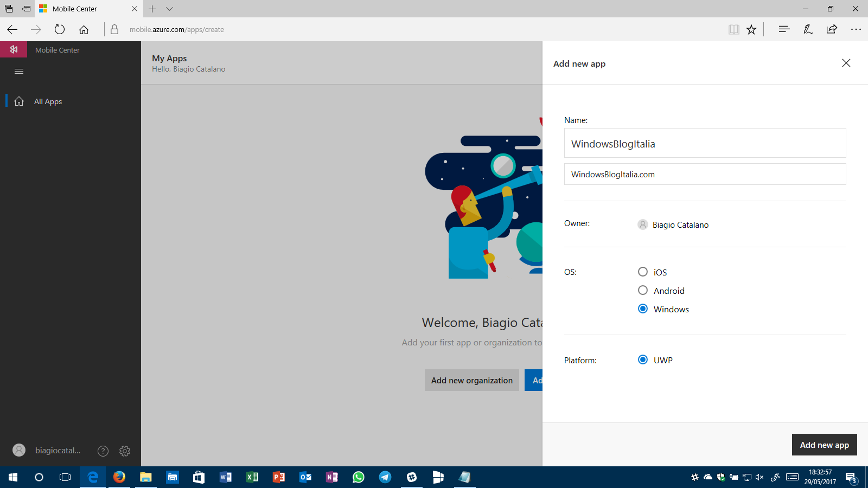Select the iOS radio button
The image size is (868, 488).
pos(643,272)
